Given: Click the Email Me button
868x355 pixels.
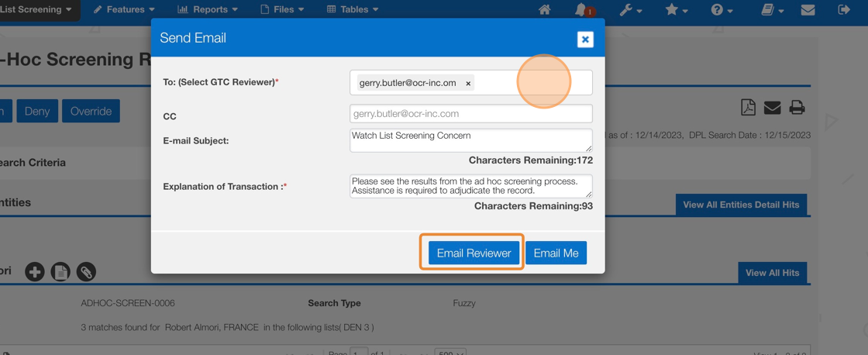Looking at the screenshot, I should (556, 253).
